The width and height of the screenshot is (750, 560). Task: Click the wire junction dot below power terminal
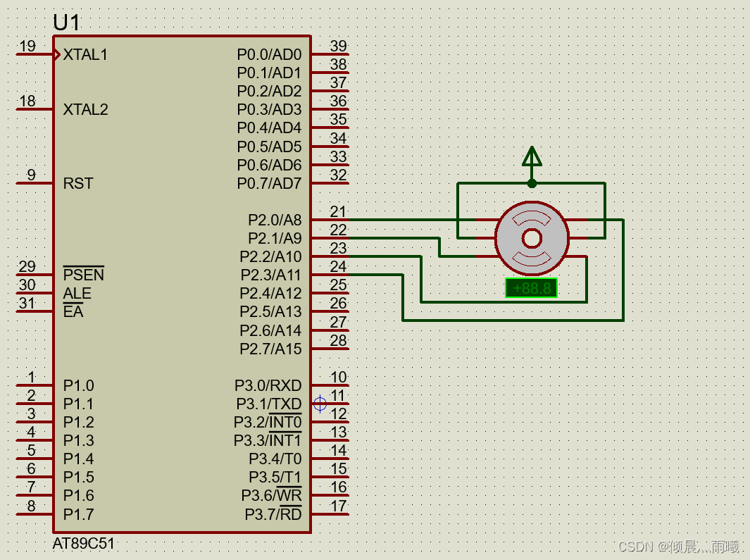[532, 183]
